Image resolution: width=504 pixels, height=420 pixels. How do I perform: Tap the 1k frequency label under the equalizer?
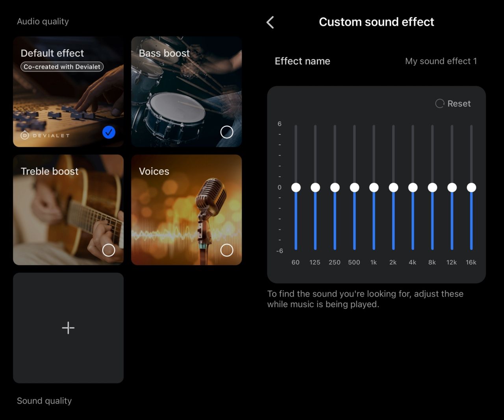click(x=373, y=262)
